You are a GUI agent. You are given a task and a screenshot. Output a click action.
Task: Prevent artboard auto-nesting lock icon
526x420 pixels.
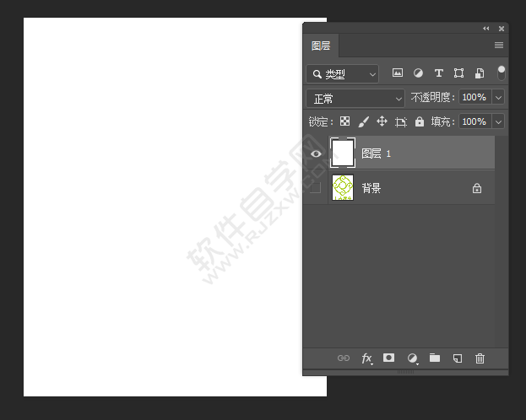[x=401, y=121]
